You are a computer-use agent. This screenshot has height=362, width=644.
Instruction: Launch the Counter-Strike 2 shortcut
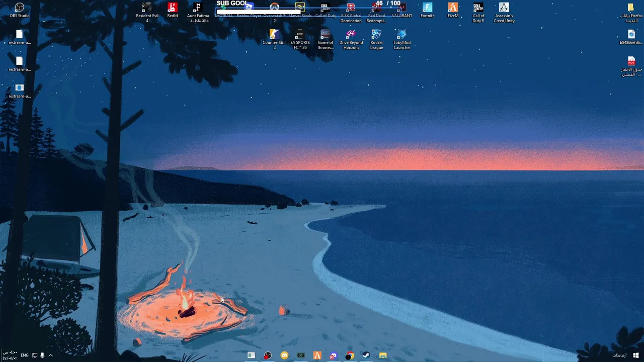pyautogui.click(x=274, y=39)
